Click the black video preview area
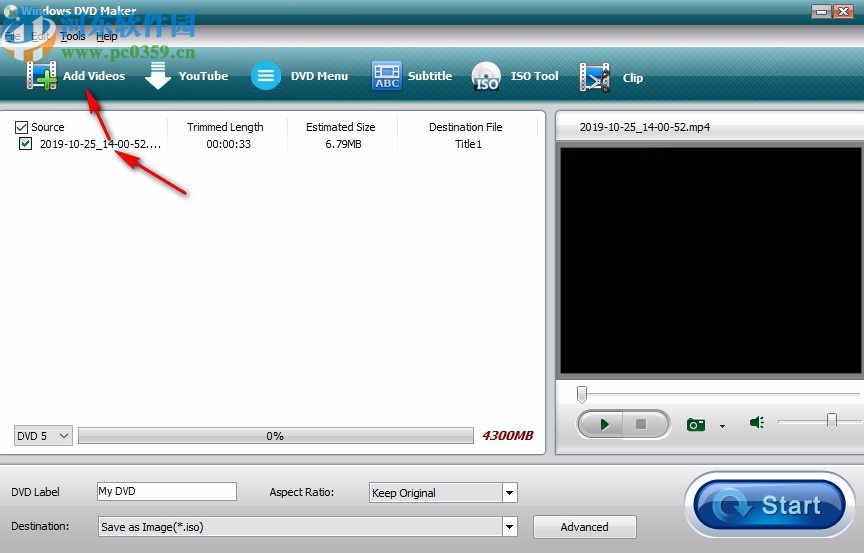This screenshot has width=864, height=553. pos(711,261)
